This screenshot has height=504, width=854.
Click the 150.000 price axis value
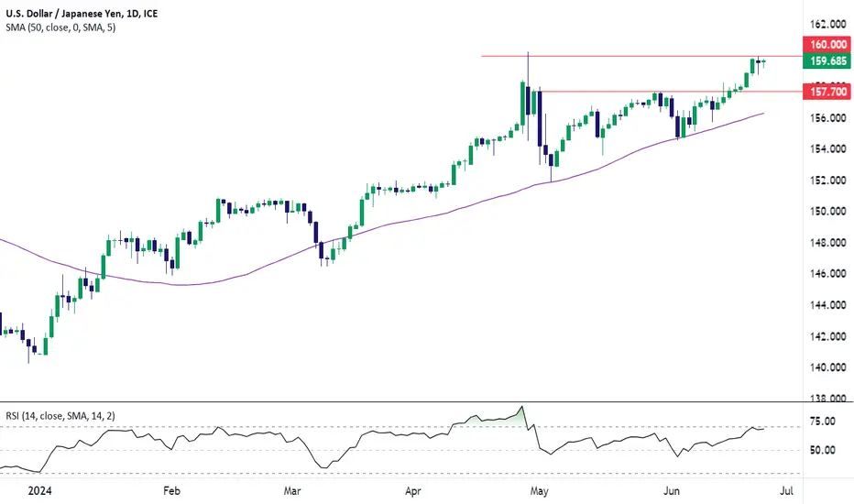pos(827,211)
